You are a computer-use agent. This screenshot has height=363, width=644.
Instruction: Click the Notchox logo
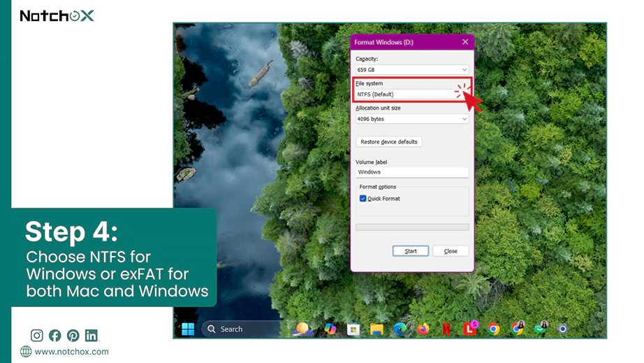click(x=57, y=15)
